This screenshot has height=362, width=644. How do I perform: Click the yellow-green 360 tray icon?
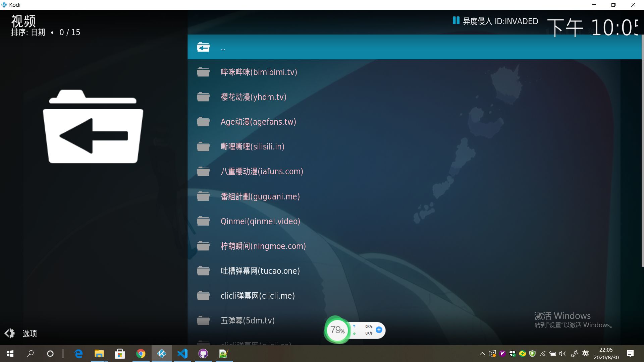(523, 354)
